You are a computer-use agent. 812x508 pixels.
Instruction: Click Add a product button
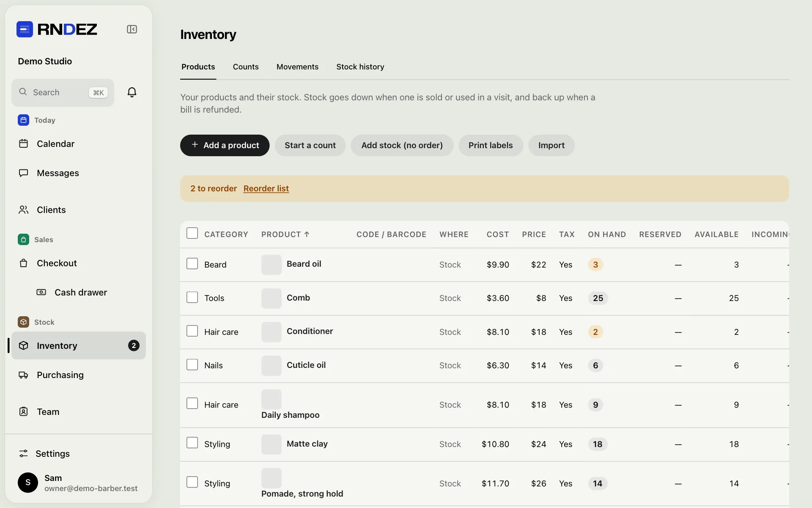(225, 146)
